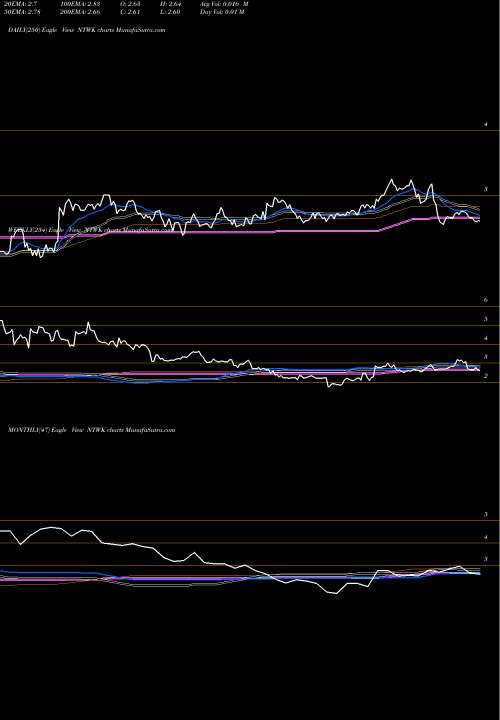The height and width of the screenshot is (720, 500).
Task: Click the low price L: 2.60
Action: pos(171,12)
